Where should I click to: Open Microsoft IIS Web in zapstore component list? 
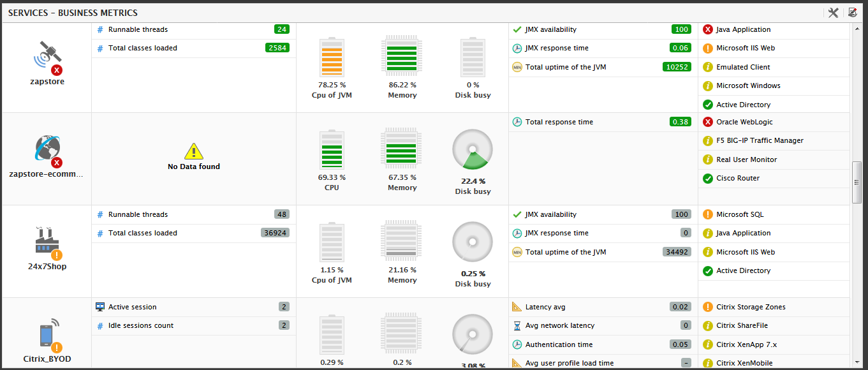click(x=746, y=48)
